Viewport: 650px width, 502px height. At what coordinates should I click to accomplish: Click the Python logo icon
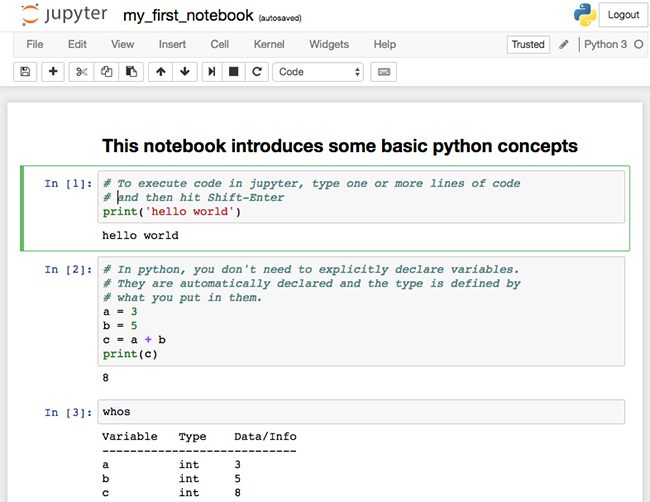tap(585, 15)
